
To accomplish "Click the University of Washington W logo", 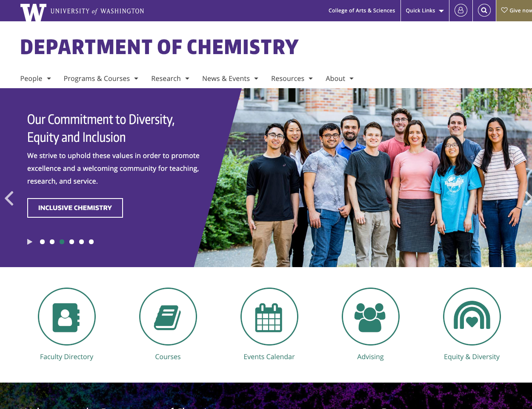I will coord(33,12).
